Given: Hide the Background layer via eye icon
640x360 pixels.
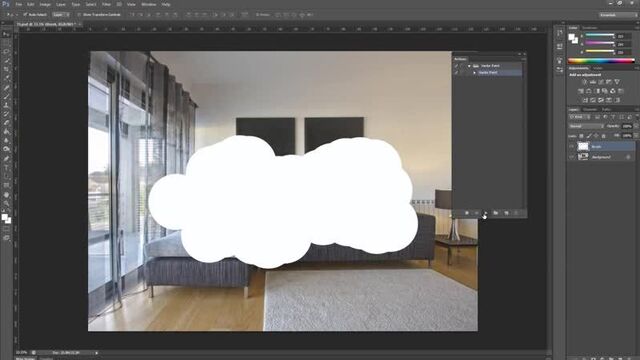Looking at the screenshot, I should (571, 157).
